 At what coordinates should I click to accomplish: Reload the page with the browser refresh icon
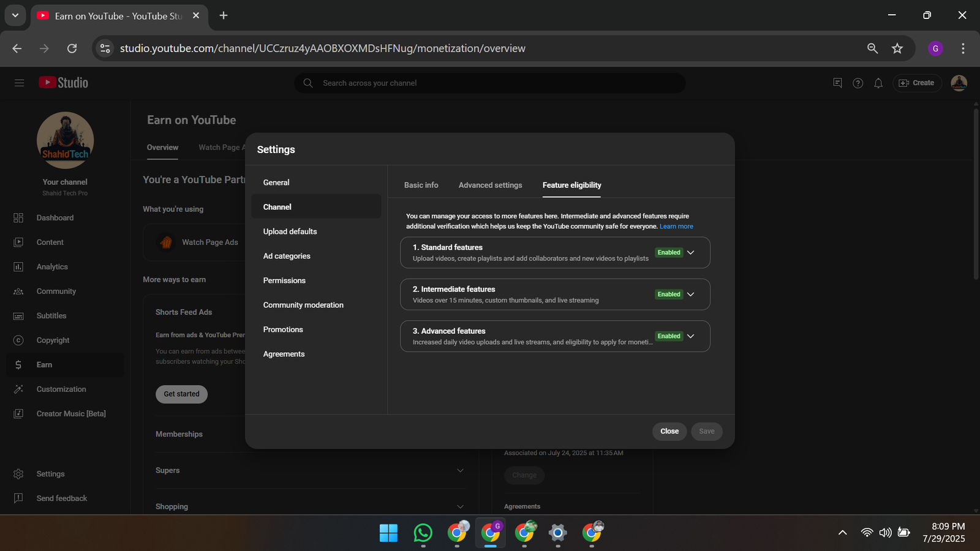pos(72,48)
